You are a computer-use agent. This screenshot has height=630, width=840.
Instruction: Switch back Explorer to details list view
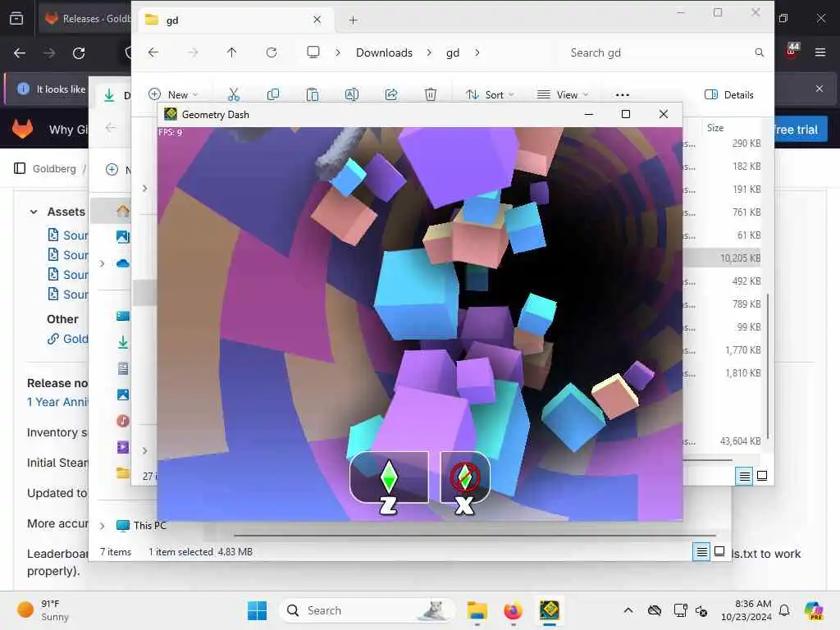tap(701, 551)
